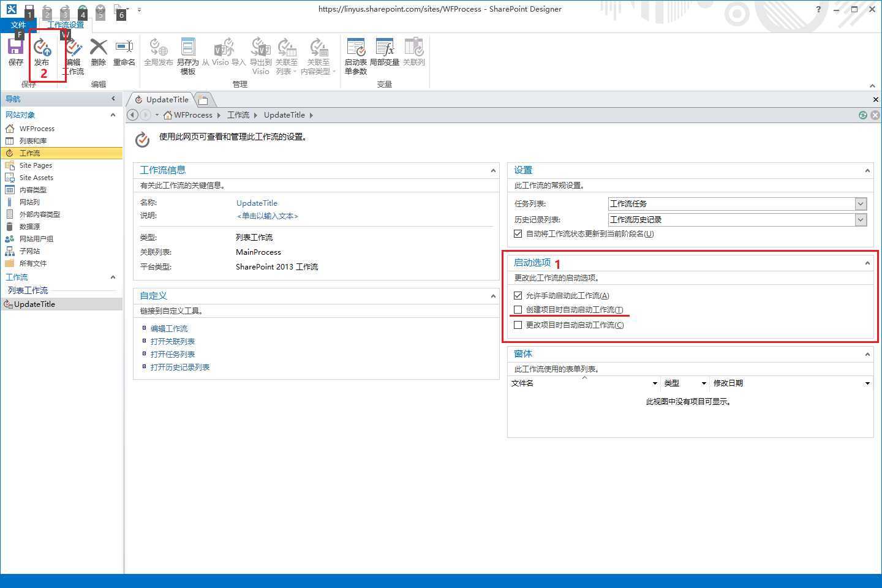
Task: Select the 工作流设置 ribbon tab
Action: click(66, 25)
